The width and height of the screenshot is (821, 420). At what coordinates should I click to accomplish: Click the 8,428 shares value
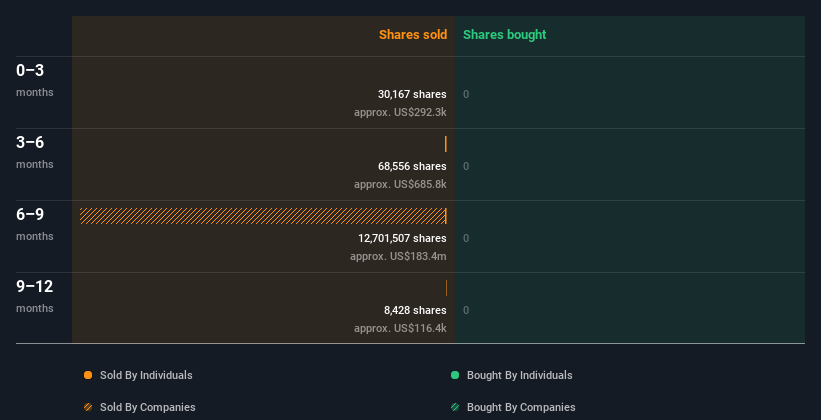click(415, 310)
